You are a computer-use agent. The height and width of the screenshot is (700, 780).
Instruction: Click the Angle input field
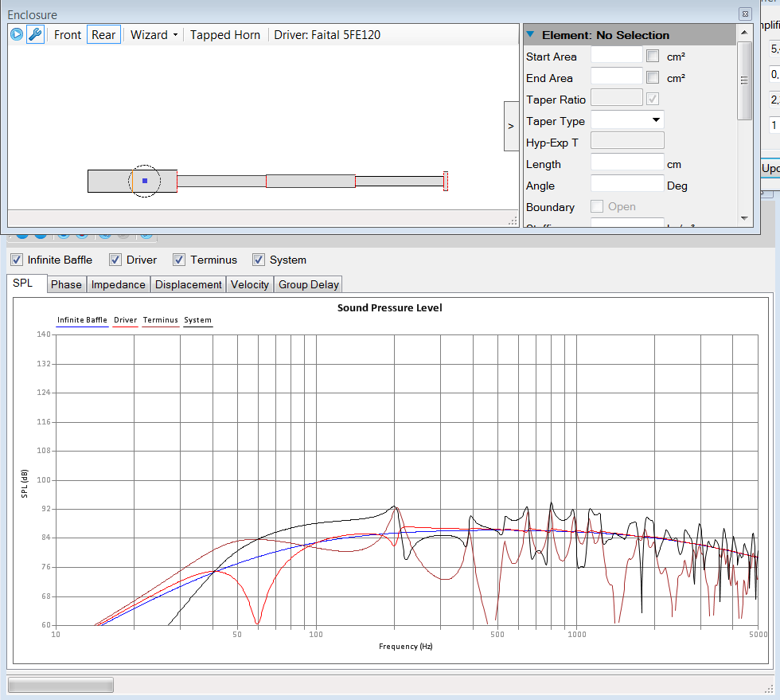[x=627, y=184]
